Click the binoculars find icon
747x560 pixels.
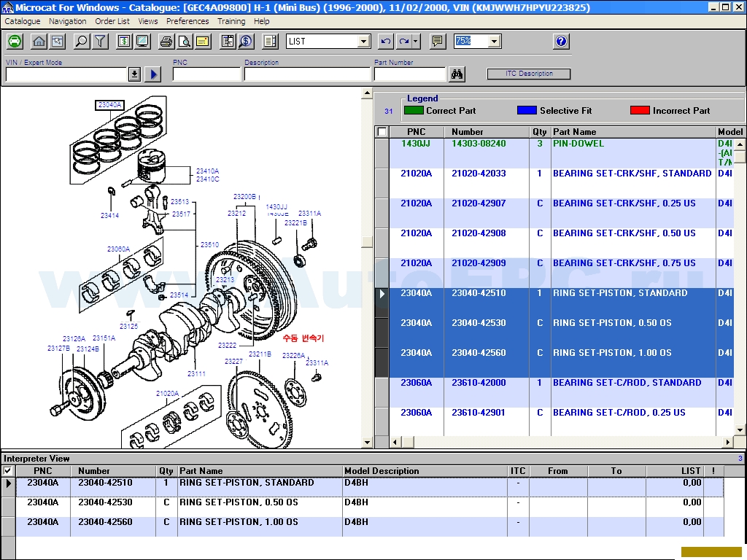[457, 74]
